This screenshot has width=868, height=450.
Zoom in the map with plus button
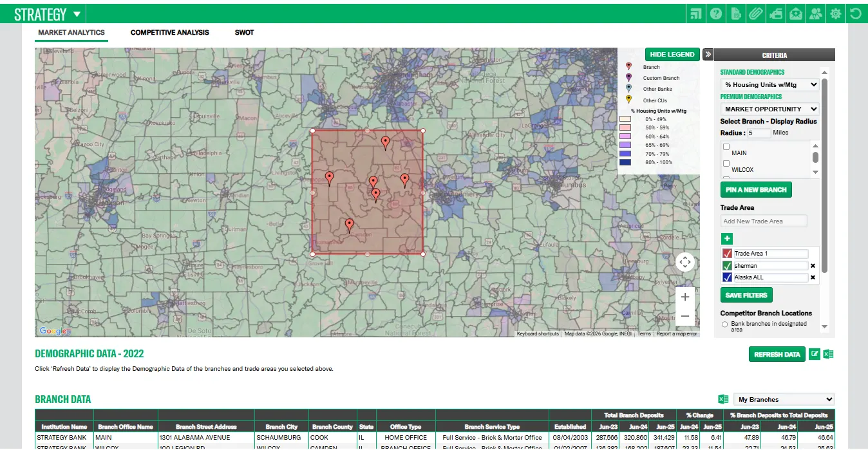(x=685, y=297)
